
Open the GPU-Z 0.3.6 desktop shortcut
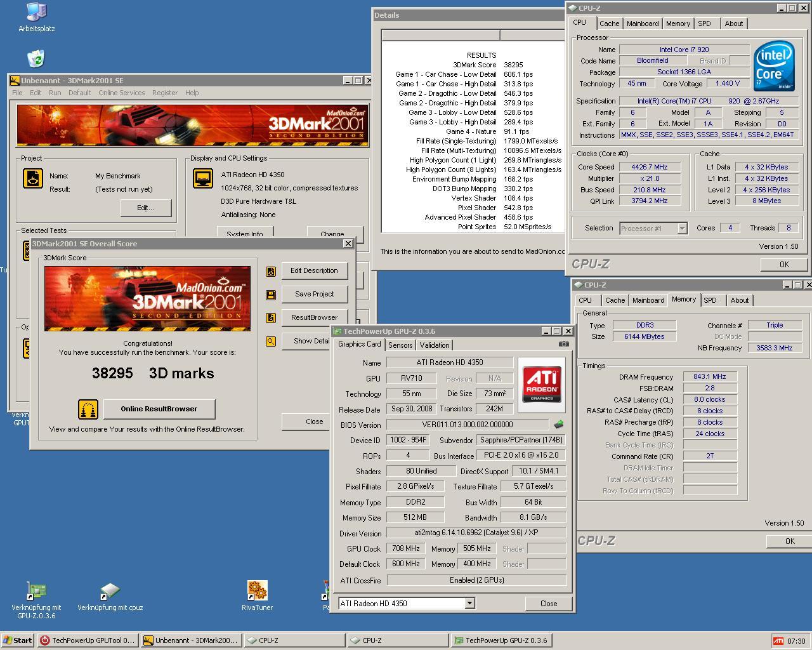tap(36, 600)
